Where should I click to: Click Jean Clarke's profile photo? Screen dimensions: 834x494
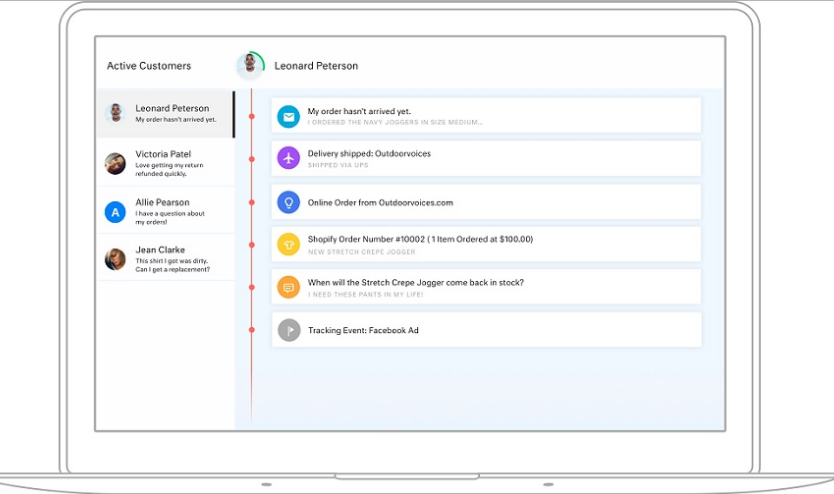pos(115,259)
